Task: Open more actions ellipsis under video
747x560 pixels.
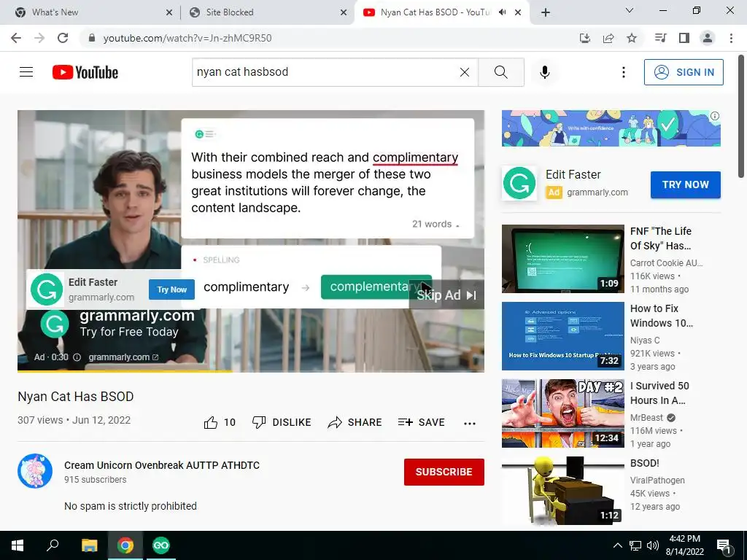Action: point(470,424)
